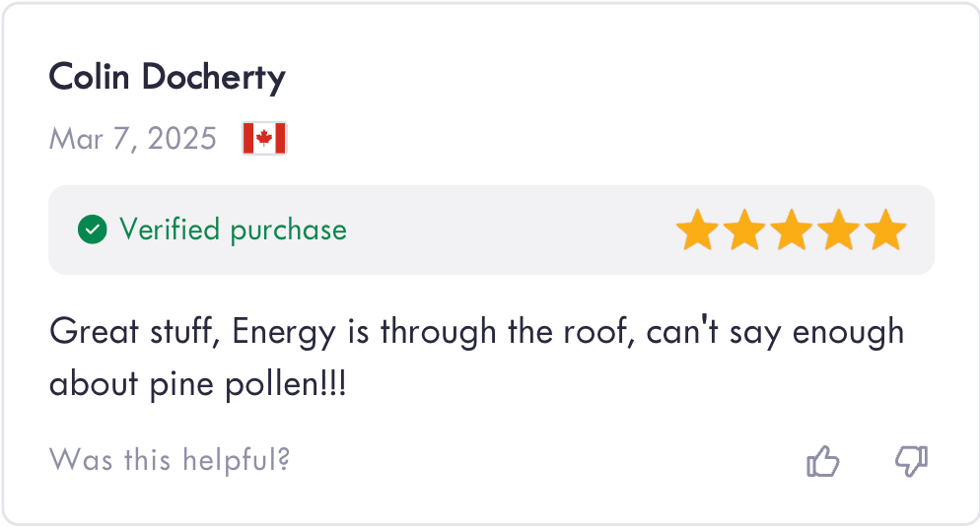
Task: Click the word "Great" in the review
Action: pyautogui.click(x=94, y=331)
